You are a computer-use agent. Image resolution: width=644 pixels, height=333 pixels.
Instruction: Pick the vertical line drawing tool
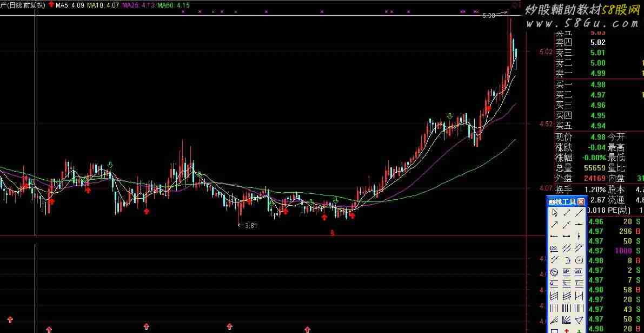pyautogui.click(x=579, y=237)
